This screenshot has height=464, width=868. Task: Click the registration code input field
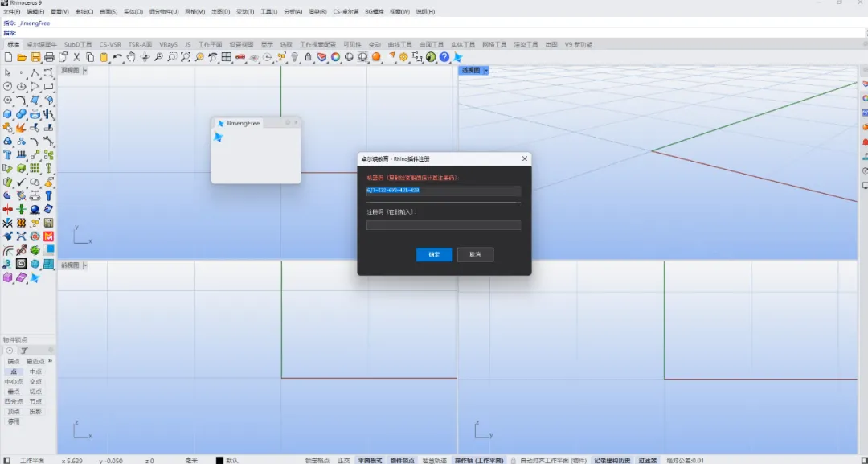click(x=444, y=225)
